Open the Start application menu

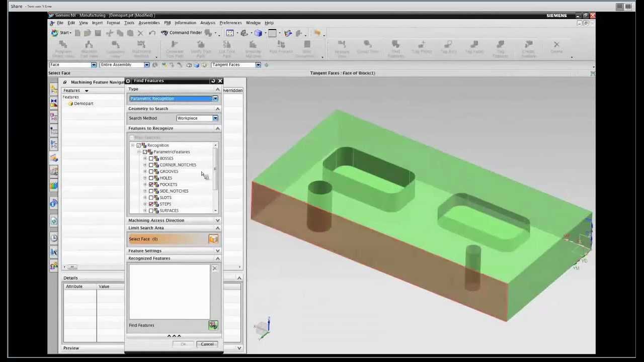click(x=60, y=33)
